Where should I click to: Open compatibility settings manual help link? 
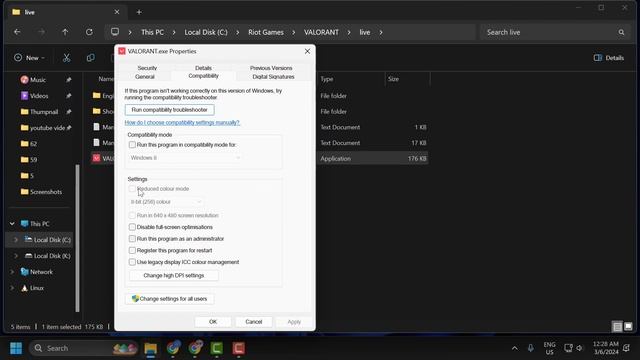(x=182, y=122)
